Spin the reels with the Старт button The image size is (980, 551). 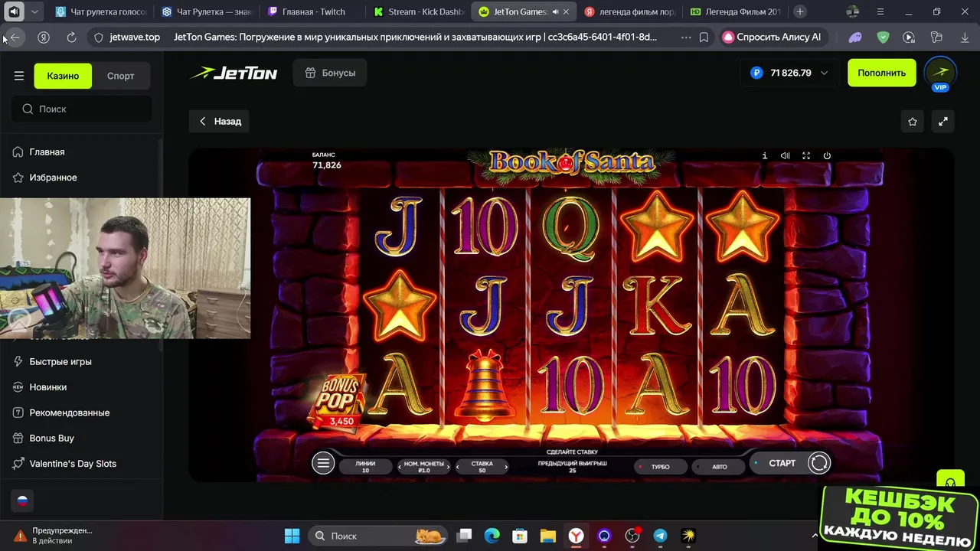tap(782, 463)
